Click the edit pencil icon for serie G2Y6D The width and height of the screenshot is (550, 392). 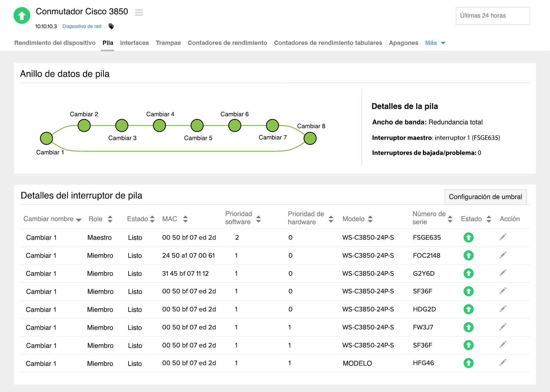[503, 273]
